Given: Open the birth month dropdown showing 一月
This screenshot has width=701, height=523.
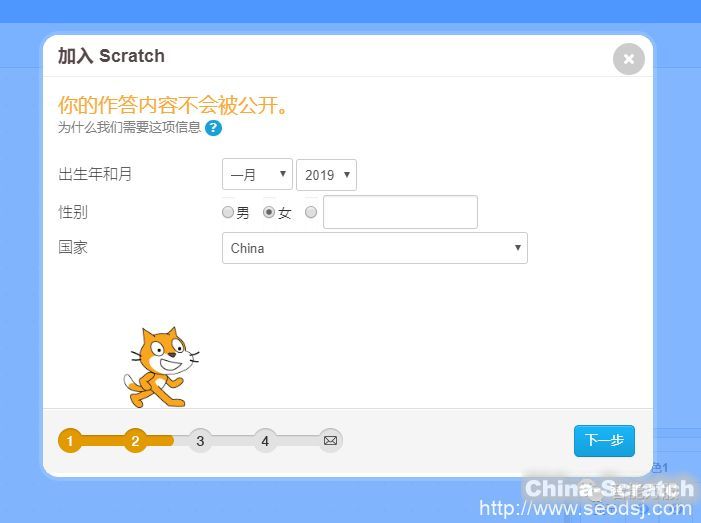Looking at the screenshot, I should [x=257, y=174].
